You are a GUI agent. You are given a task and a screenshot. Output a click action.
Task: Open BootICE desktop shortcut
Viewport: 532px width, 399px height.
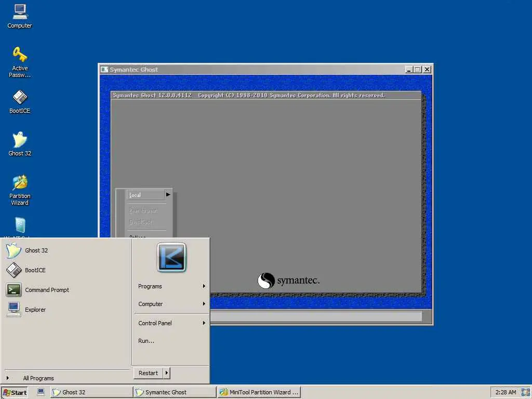tap(20, 101)
